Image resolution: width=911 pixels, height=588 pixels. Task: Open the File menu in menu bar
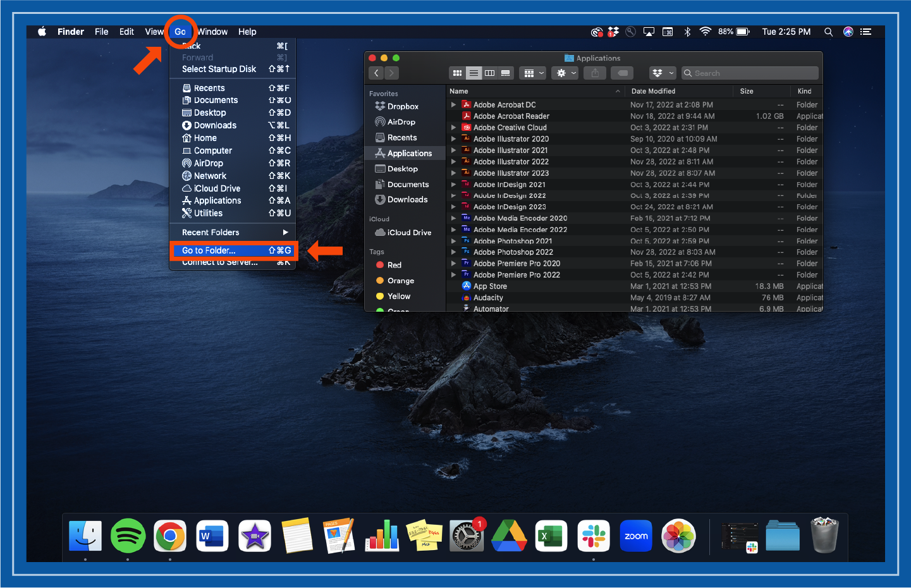(102, 32)
